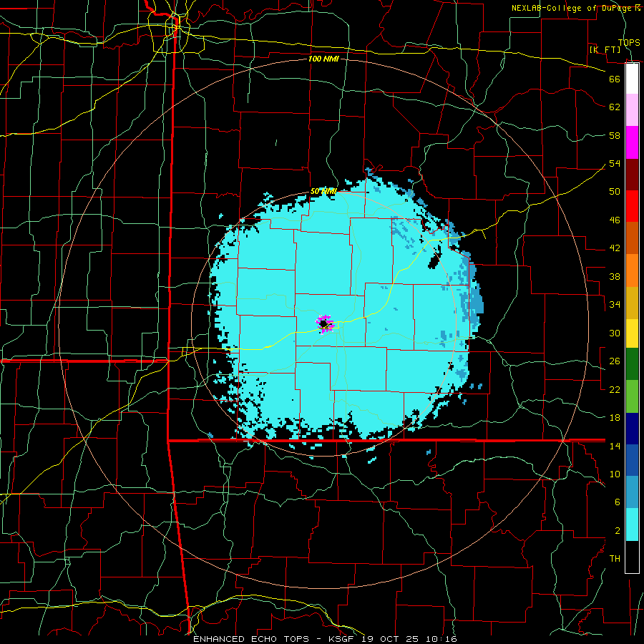Click the '100 NMI' range ring label

(x=323, y=59)
